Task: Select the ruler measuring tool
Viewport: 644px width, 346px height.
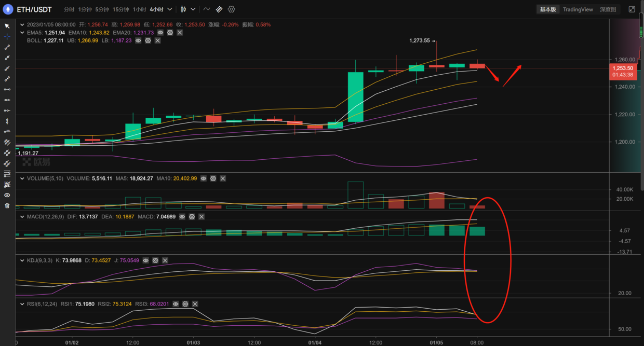Action: pos(219,9)
